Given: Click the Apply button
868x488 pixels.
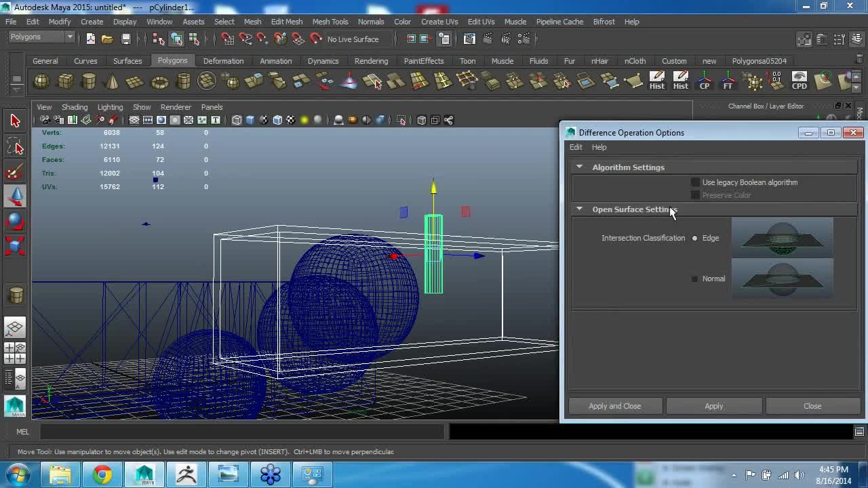Looking at the screenshot, I should 713,406.
